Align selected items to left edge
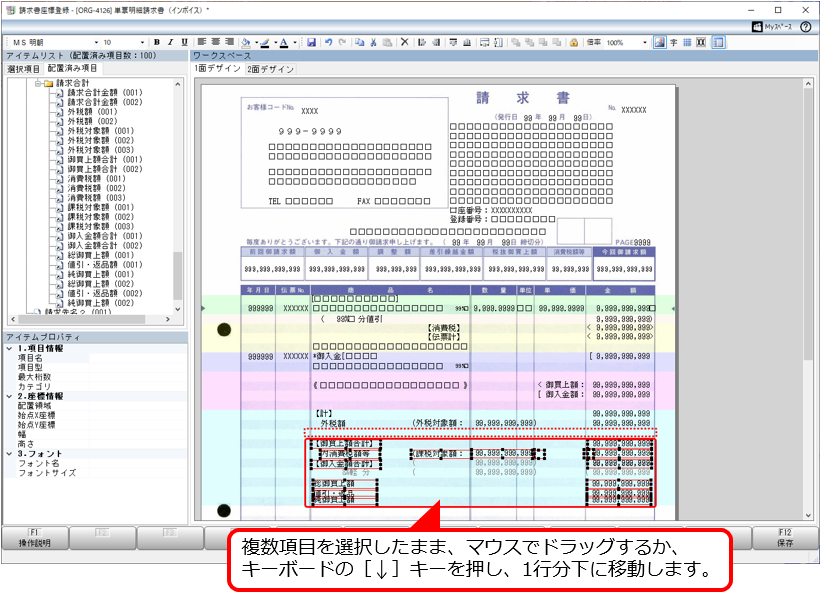The image size is (820, 592). click(422, 42)
